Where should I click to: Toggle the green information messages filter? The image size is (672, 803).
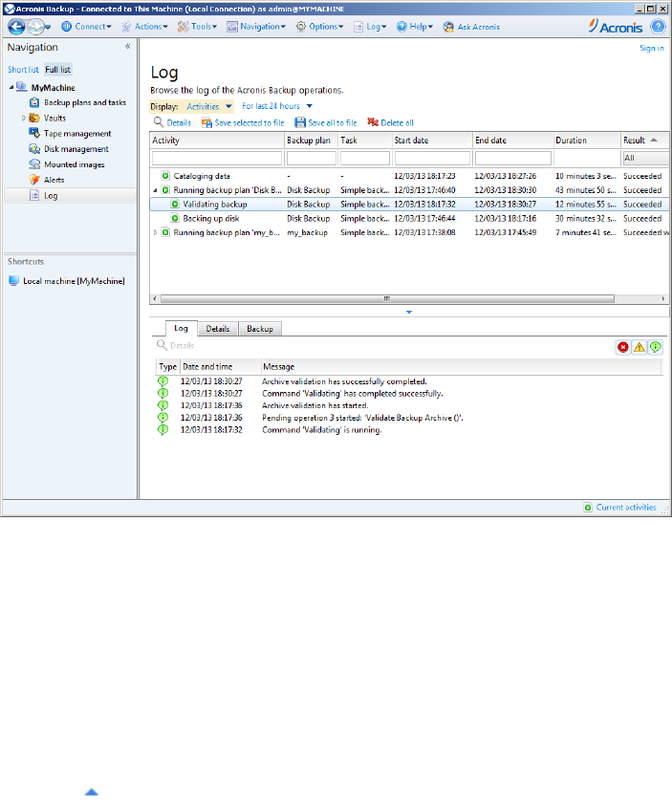coord(655,347)
